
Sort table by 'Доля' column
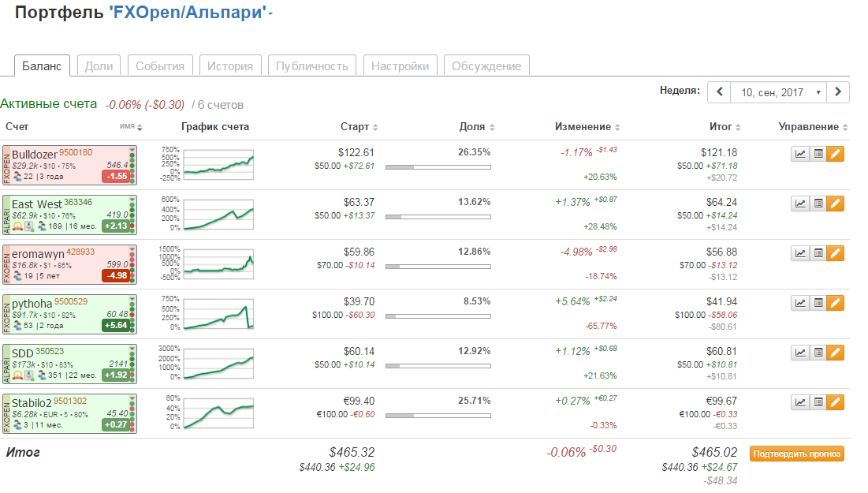click(476, 127)
